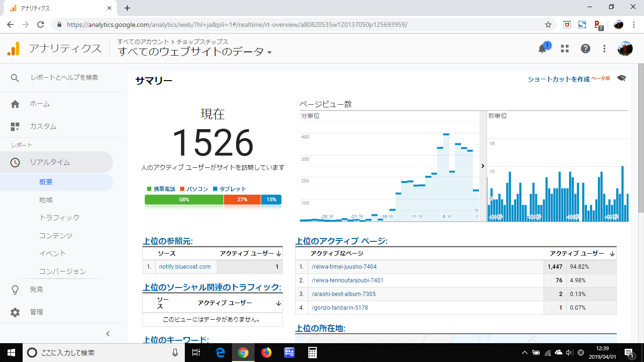Image resolution: width=644 pixels, height=362 pixels.
Task: Select コンバージョン in the Realtime menu
Action: tap(63, 271)
